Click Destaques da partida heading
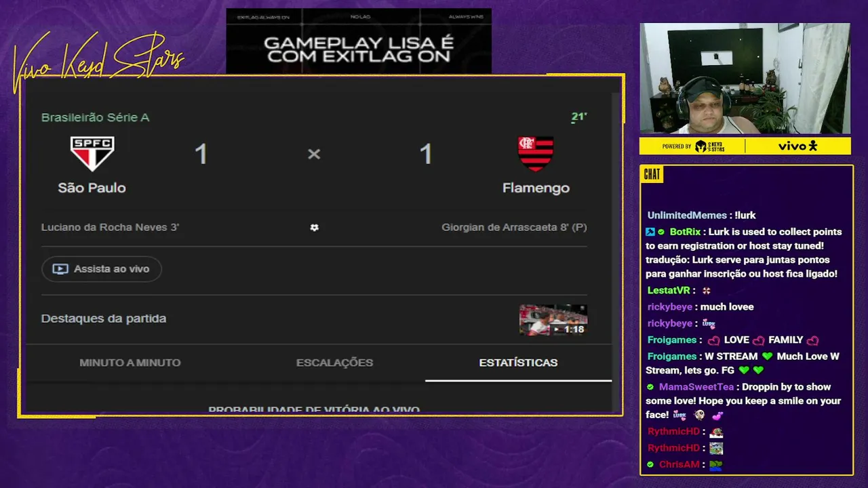The width and height of the screenshot is (868, 488). coord(104,319)
